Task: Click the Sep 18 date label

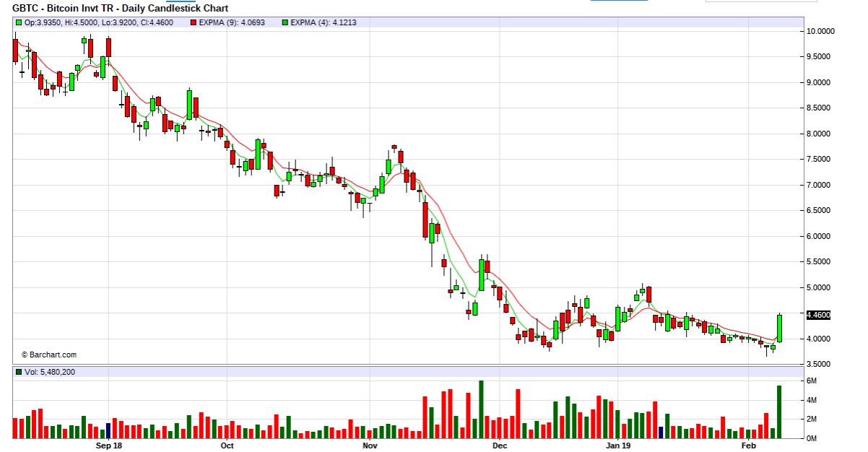Action: click(x=108, y=446)
